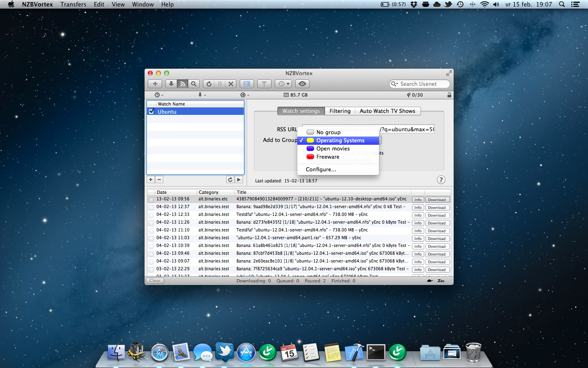Remove watch with the minus button
The image size is (588, 368).
159,180
